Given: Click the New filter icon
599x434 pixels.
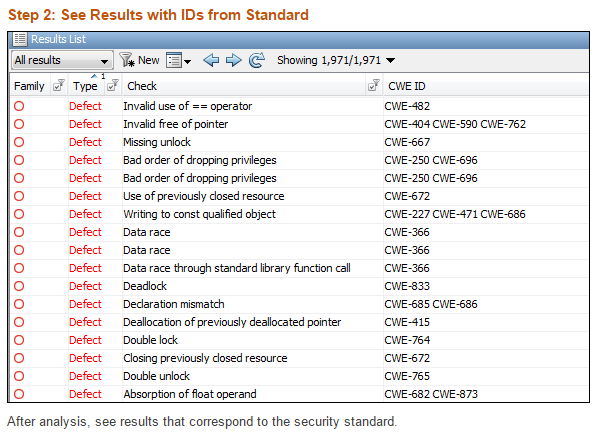Looking at the screenshot, I should coord(127,60).
